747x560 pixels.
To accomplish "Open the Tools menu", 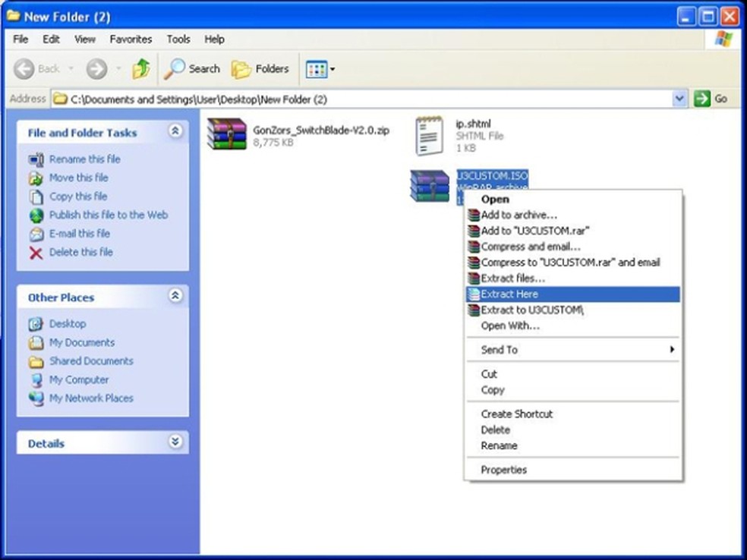I will 178,39.
